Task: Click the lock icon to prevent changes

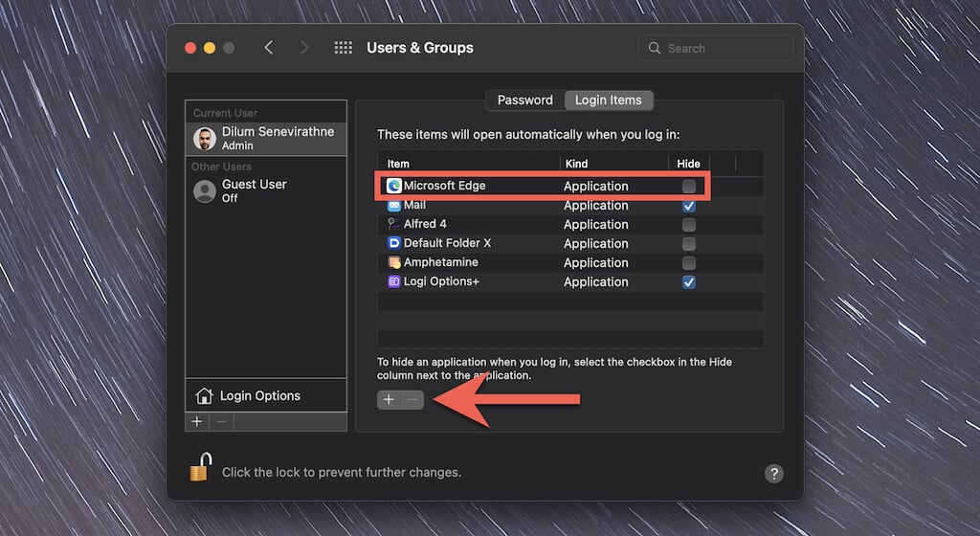Action: click(199, 468)
